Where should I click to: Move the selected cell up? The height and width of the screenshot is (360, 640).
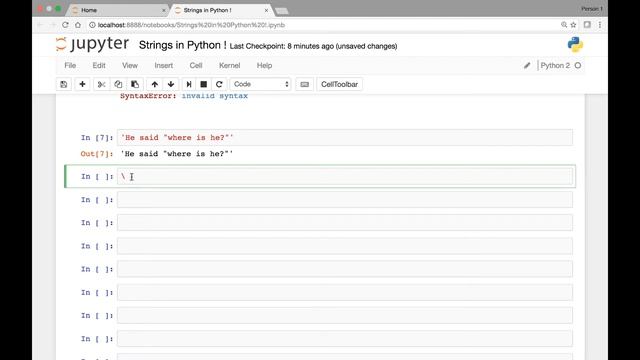point(154,84)
